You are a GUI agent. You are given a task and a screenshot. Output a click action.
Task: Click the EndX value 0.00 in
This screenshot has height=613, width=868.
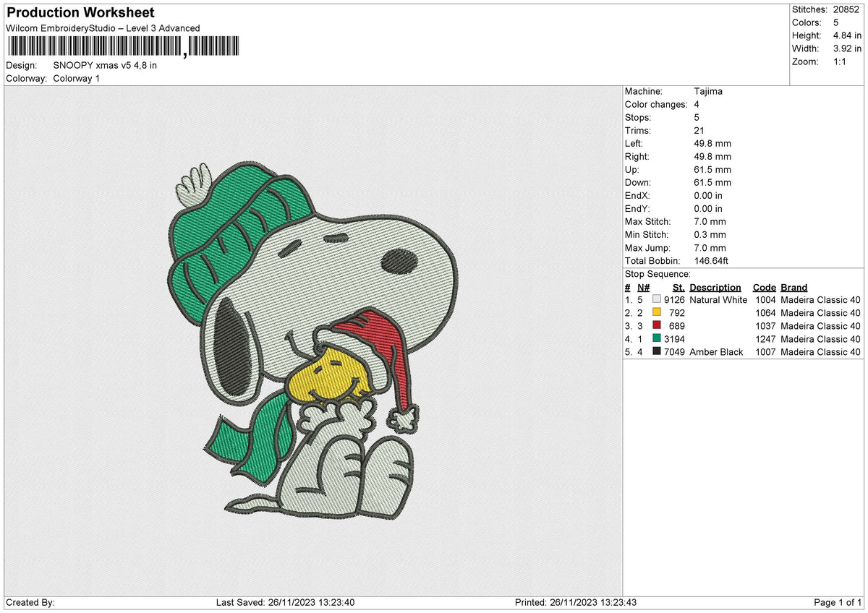[x=707, y=195]
